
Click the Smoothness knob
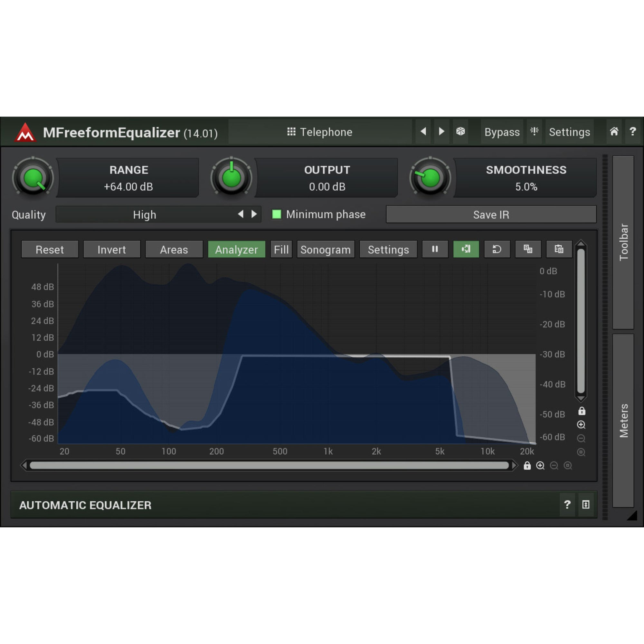click(x=430, y=178)
